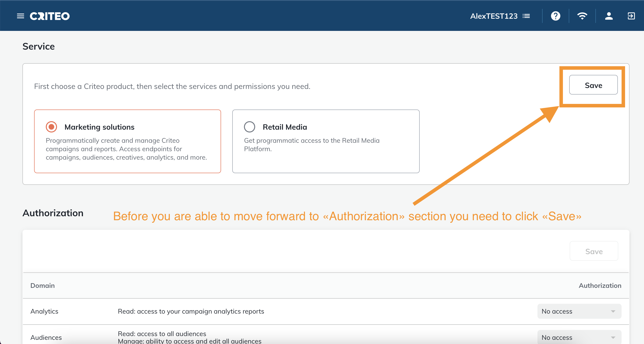Select the Retail Media radio button
This screenshot has width=644, height=344.
click(250, 127)
